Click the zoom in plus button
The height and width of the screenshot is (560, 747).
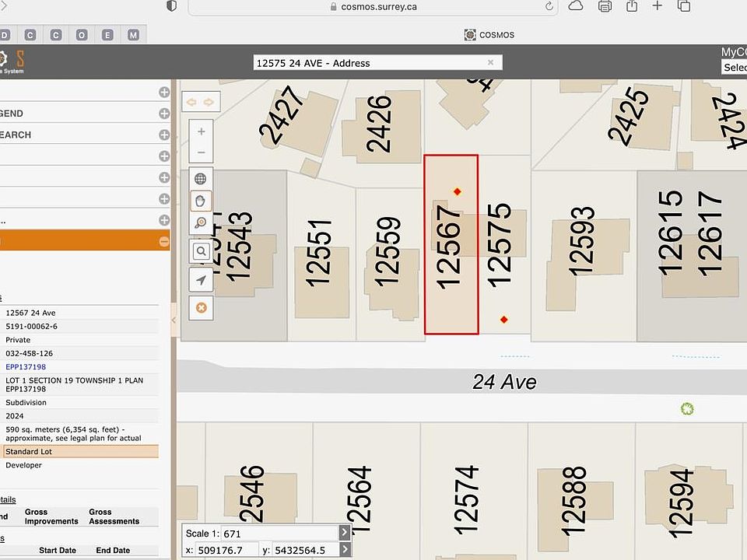[x=202, y=131]
